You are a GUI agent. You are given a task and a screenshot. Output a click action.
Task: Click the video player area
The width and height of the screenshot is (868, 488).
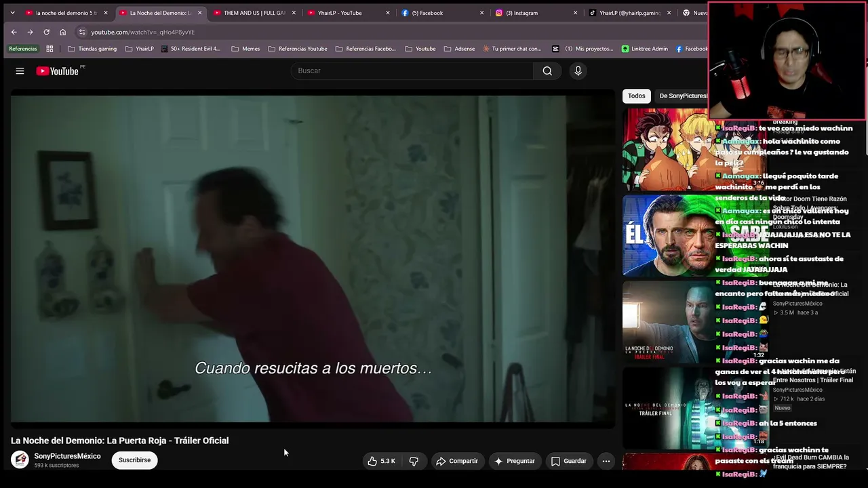point(313,259)
